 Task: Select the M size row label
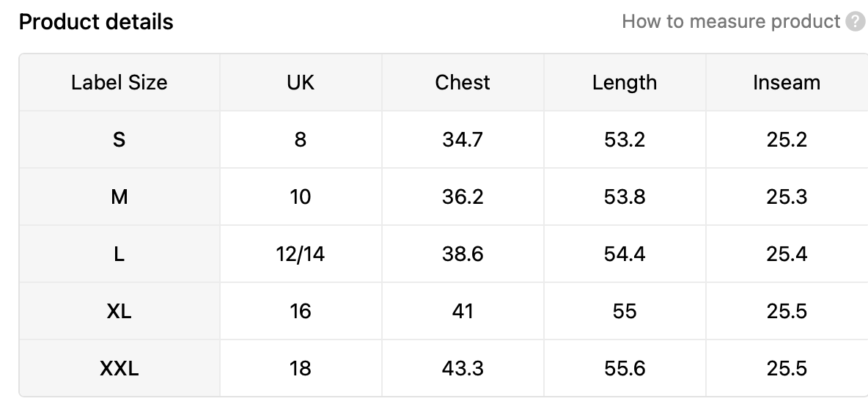[x=119, y=197]
